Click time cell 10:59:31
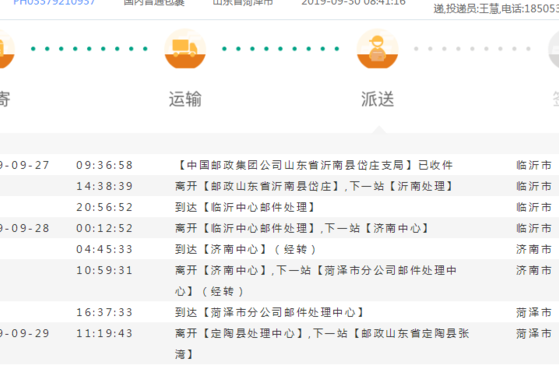The width and height of the screenshot is (559, 370). (x=104, y=271)
